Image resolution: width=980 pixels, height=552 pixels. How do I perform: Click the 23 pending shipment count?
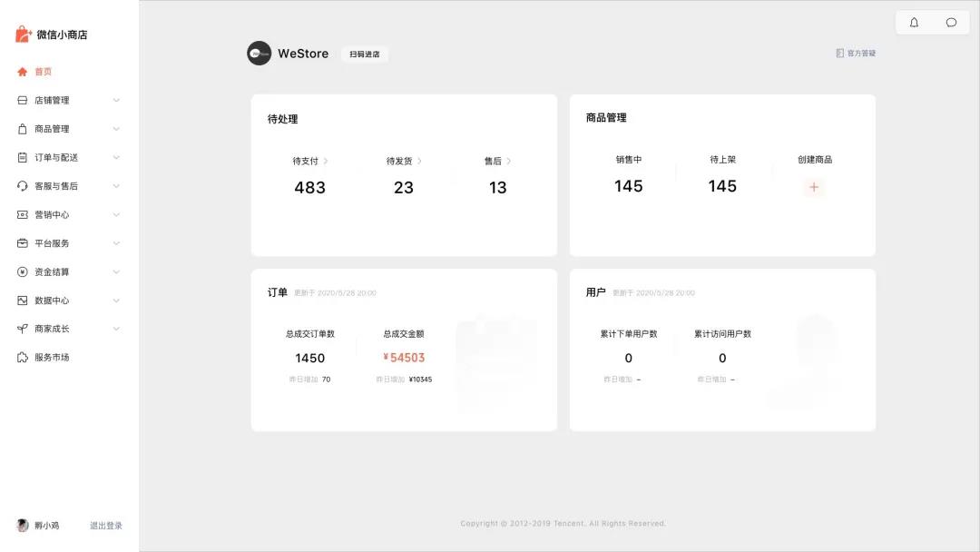click(404, 188)
